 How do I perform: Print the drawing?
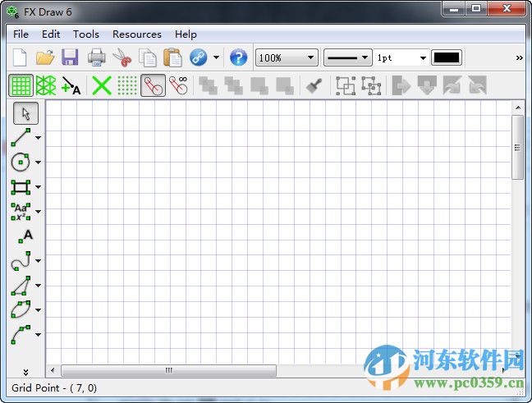[x=96, y=57]
